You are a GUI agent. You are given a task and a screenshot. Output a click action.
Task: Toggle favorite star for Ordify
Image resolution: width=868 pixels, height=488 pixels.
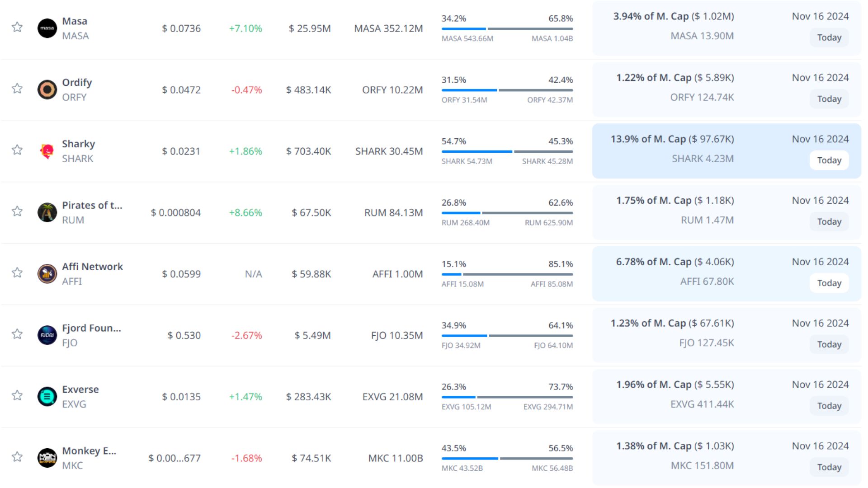17,89
